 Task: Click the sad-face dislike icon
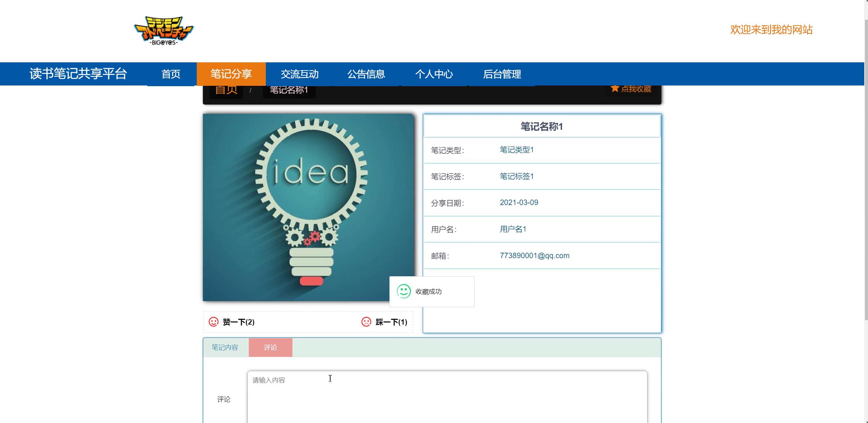[366, 322]
